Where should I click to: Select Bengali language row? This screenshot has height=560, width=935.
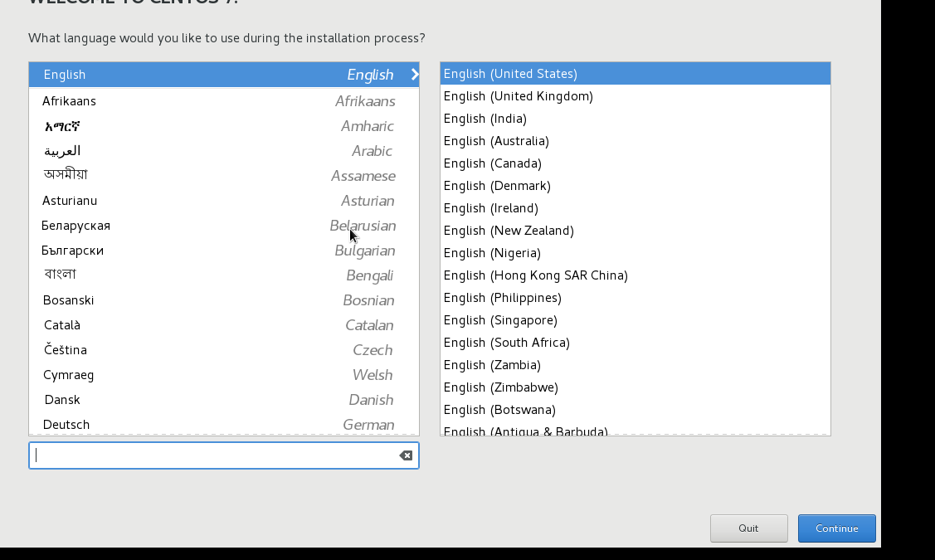(x=224, y=275)
